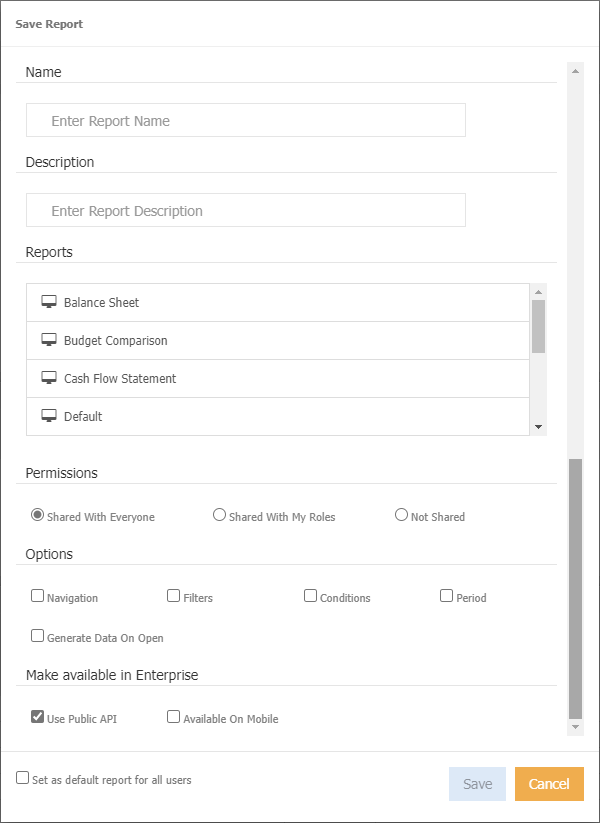Click the monitor icon beside Default
This screenshot has width=600, height=823.
48,416
